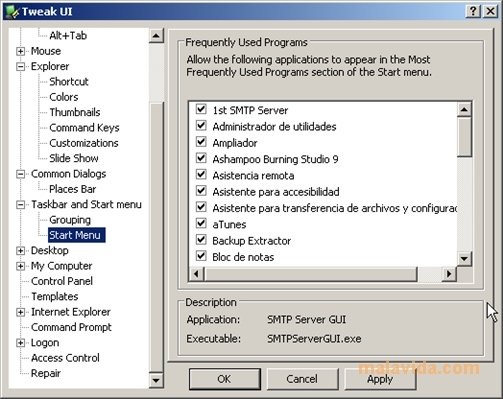Viewport: 503px width, 399px height.
Task: Toggle Ashampoo Burning Studio 9 checkbox
Action: click(x=201, y=158)
